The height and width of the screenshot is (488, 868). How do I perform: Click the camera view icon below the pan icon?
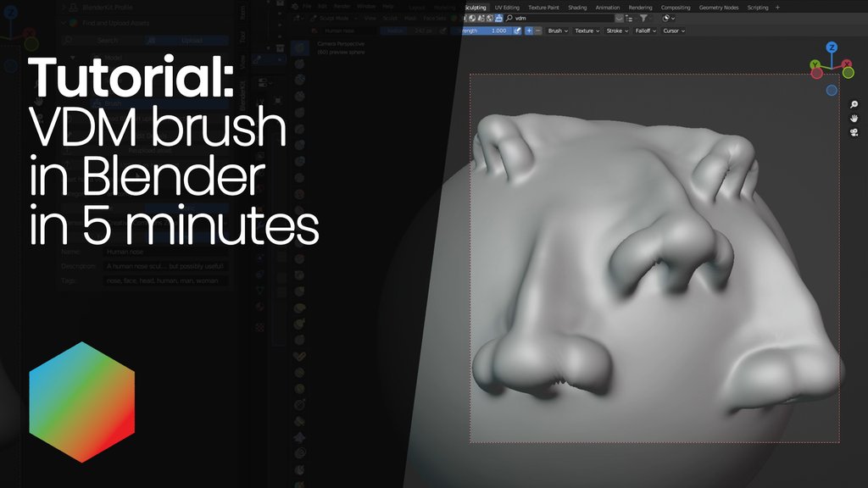[x=853, y=132]
